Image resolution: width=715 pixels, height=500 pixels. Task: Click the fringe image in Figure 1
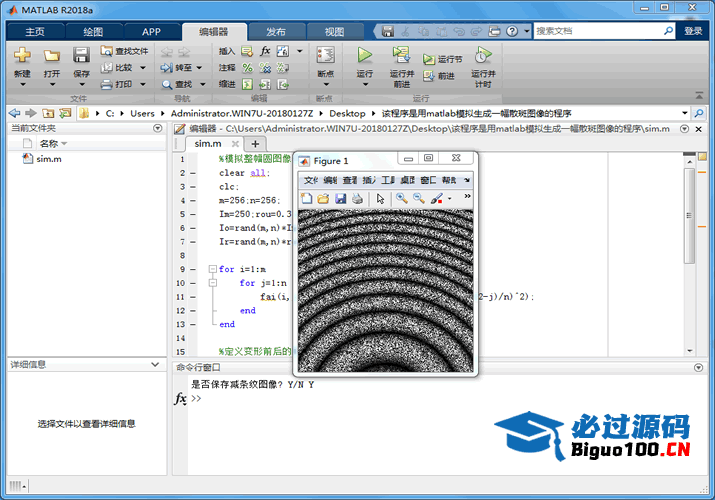coord(385,291)
